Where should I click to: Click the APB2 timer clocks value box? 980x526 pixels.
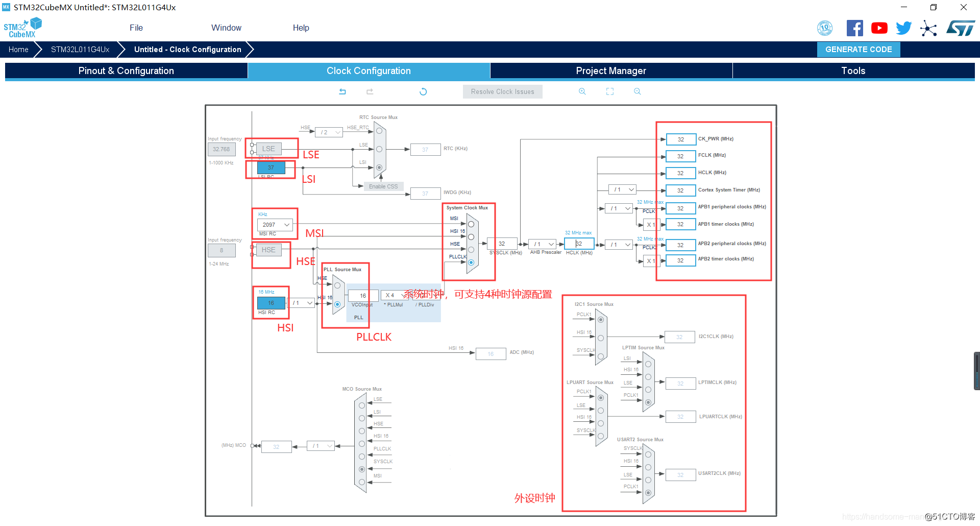681,260
